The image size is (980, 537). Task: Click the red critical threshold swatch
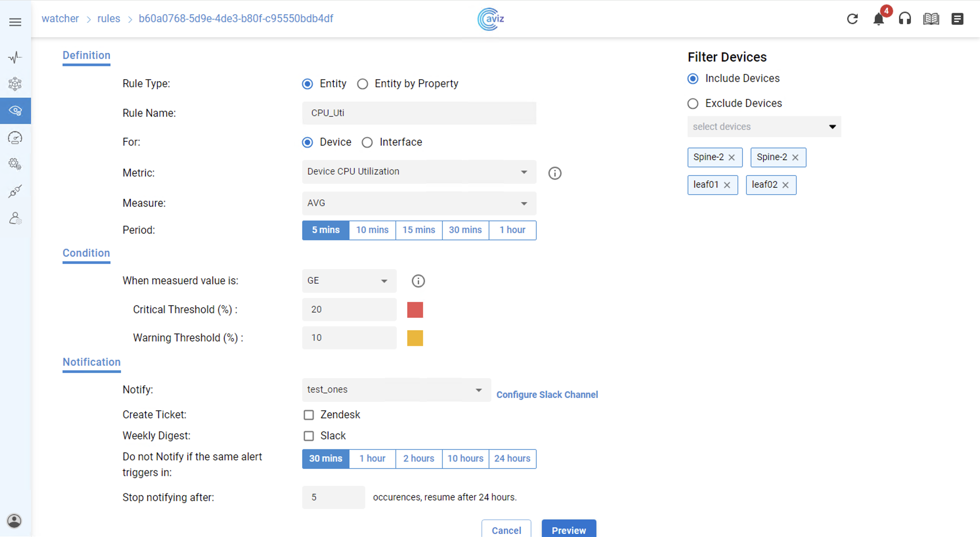tap(415, 310)
